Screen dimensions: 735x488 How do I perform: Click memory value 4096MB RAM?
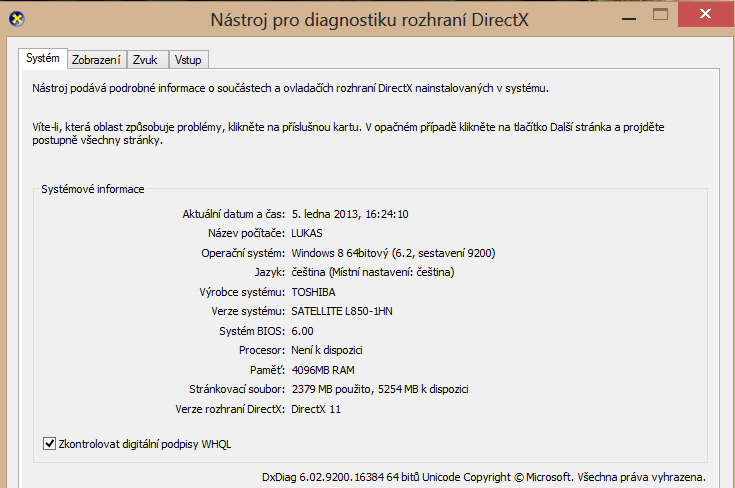click(323, 370)
